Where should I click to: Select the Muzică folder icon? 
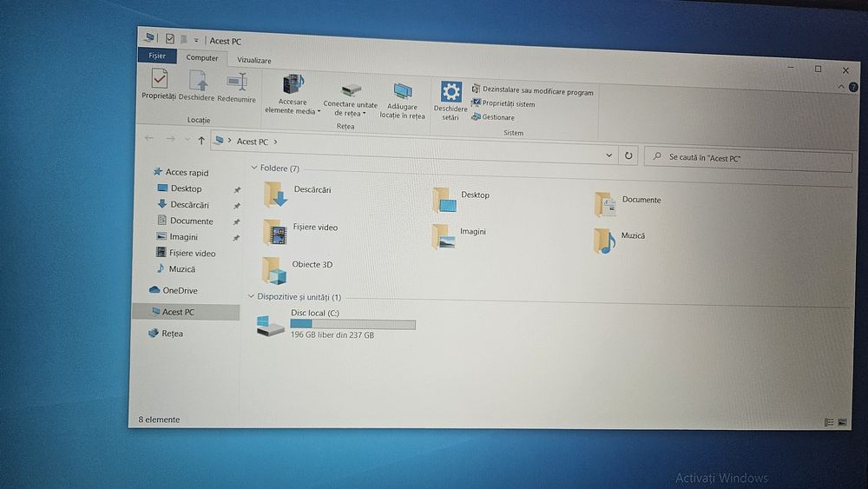pos(604,241)
